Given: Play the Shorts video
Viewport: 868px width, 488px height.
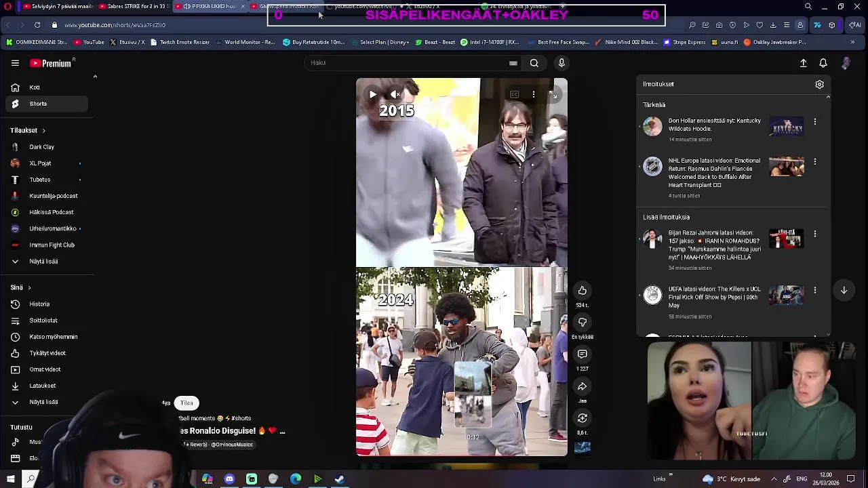Looking at the screenshot, I should point(372,94).
